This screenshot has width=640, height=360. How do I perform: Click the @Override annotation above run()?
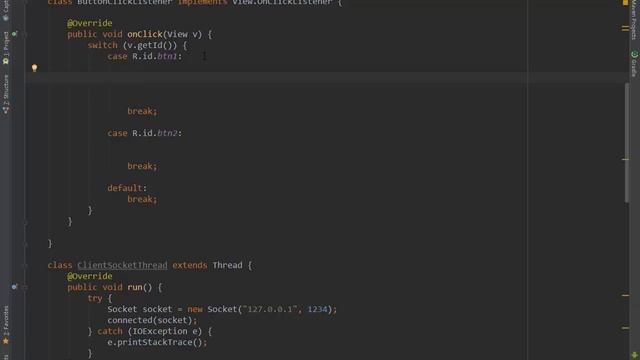click(x=89, y=276)
